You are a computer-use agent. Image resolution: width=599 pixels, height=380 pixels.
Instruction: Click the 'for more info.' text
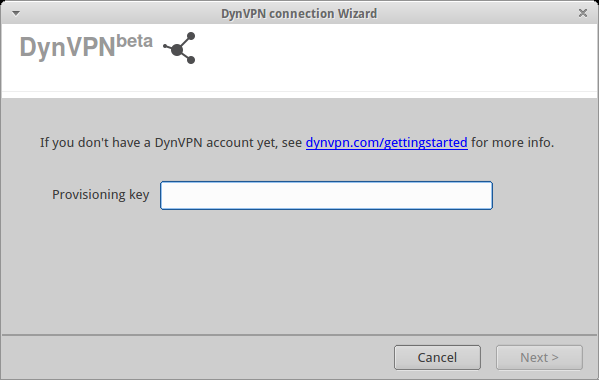(x=512, y=142)
